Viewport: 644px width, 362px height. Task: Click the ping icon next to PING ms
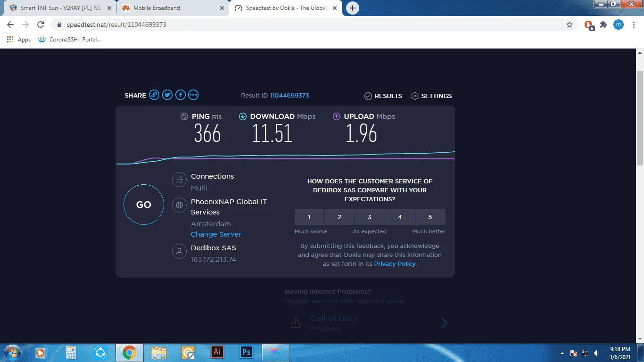coord(184,116)
